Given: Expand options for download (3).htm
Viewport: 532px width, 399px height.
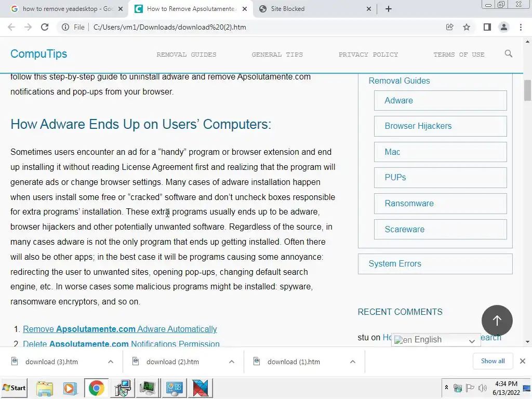Looking at the screenshot, I should pos(111,362).
